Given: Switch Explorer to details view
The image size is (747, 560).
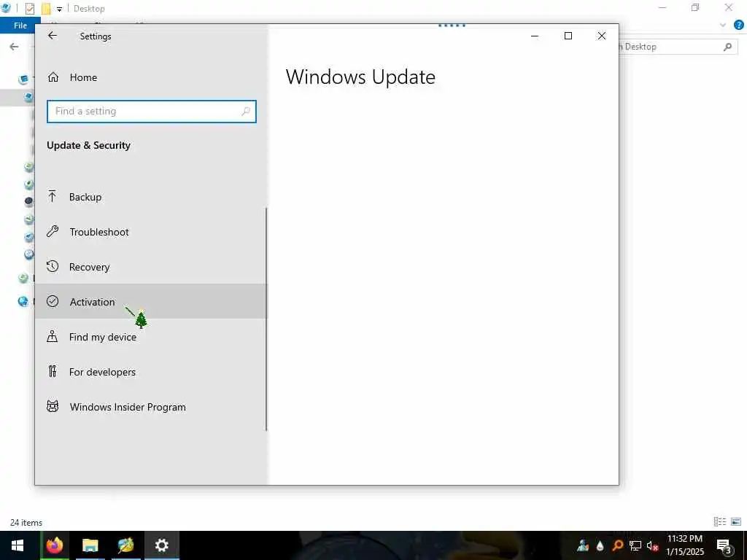Looking at the screenshot, I should click(x=720, y=522).
